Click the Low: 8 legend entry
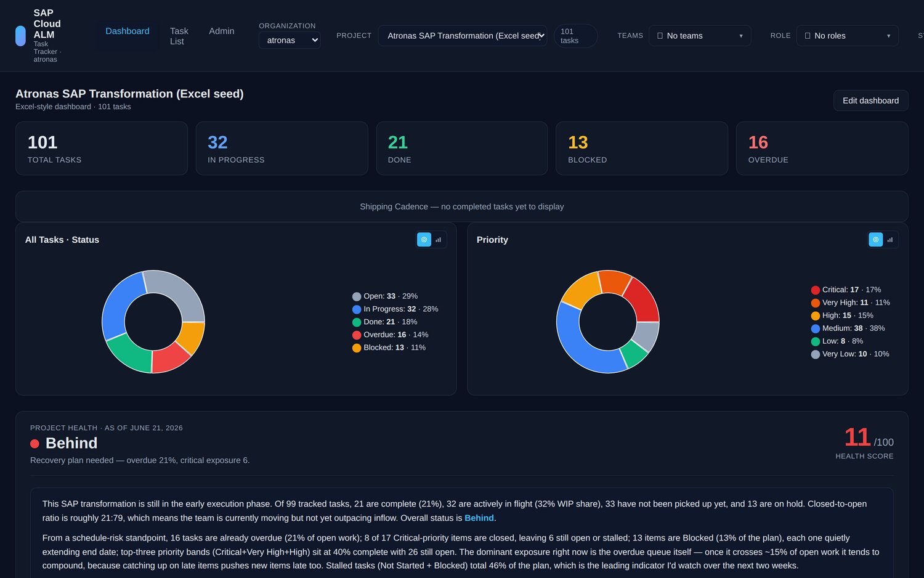The width and height of the screenshot is (924, 578). pos(837,341)
